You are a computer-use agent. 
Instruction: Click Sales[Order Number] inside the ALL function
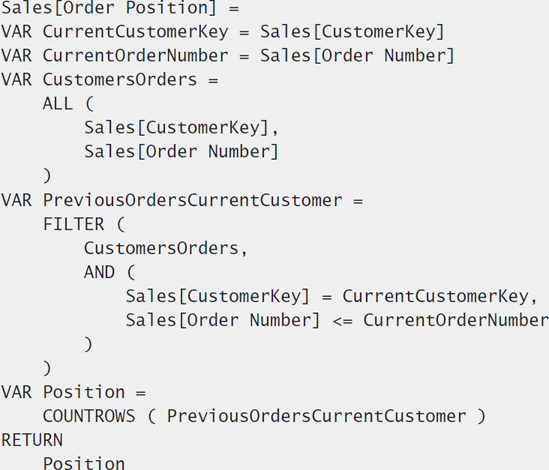coord(181,152)
